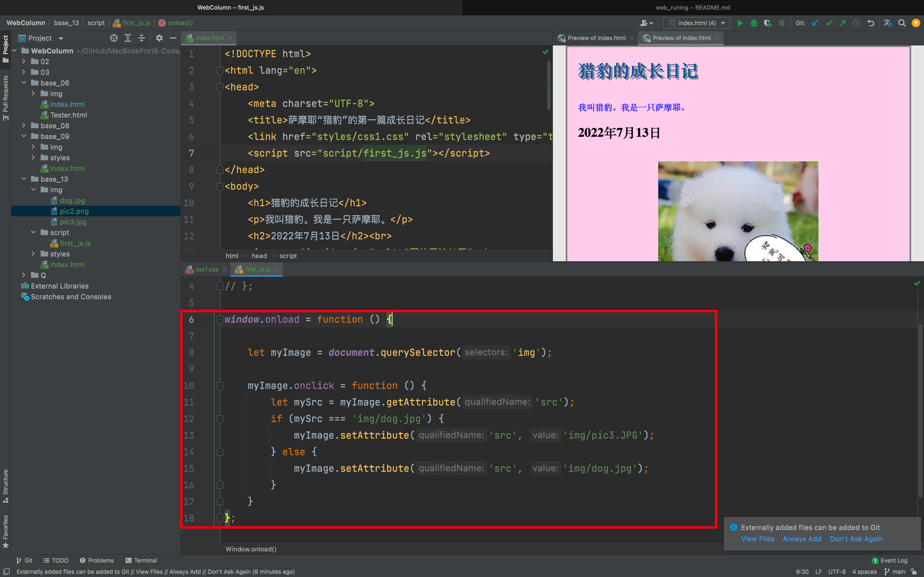
Task: Click the Always Add link in notification
Action: (x=802, y=539)
